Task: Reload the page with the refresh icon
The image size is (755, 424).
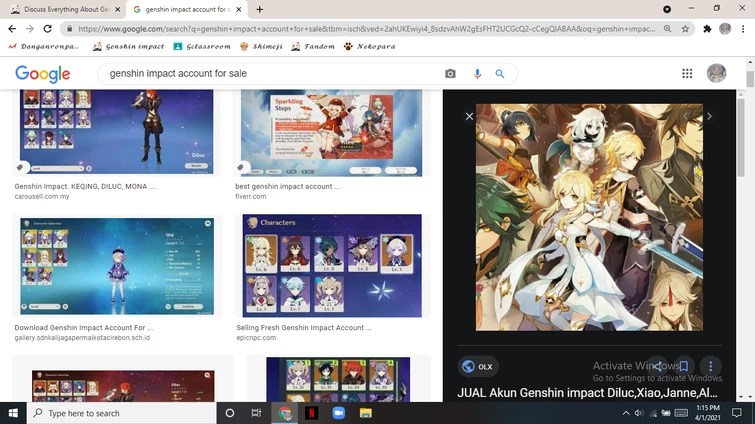Action: point(47,29)
